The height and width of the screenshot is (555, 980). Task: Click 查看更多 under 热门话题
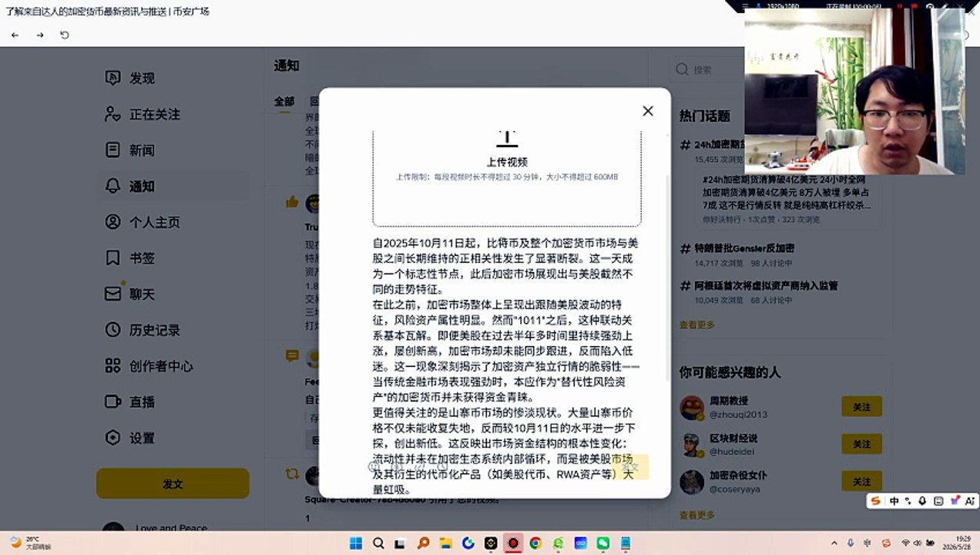pyautogui.click(x=697, y=325)
